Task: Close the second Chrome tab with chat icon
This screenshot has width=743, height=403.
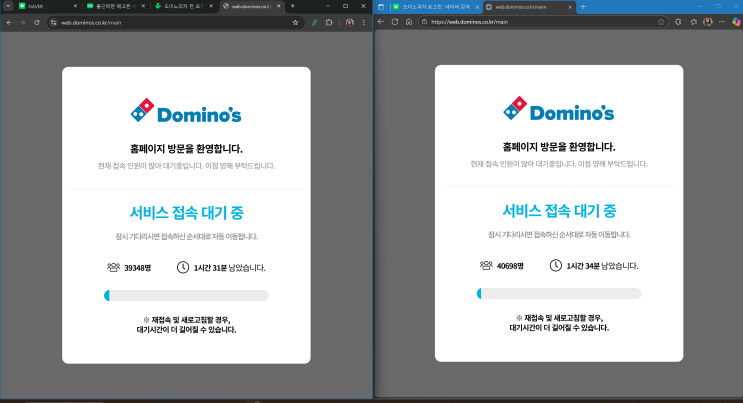Action: coord(143,6)
